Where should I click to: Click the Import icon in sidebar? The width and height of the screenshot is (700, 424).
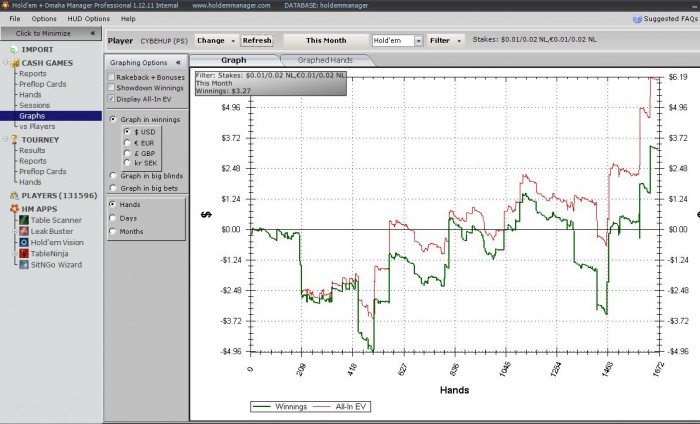pos(14,50)
